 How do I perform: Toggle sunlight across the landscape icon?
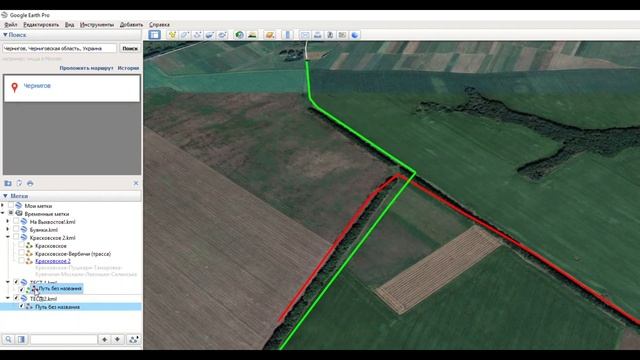(x=252, y=35)
